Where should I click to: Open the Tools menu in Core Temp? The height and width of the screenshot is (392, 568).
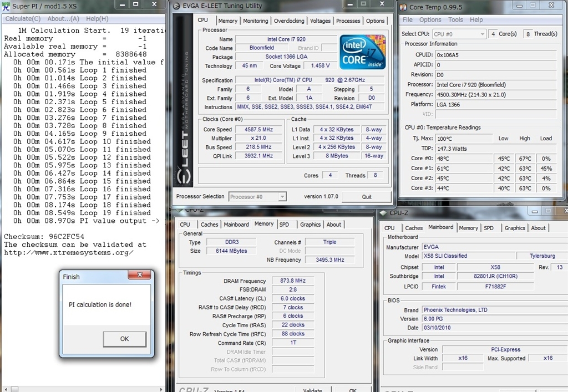coord(455,19)
